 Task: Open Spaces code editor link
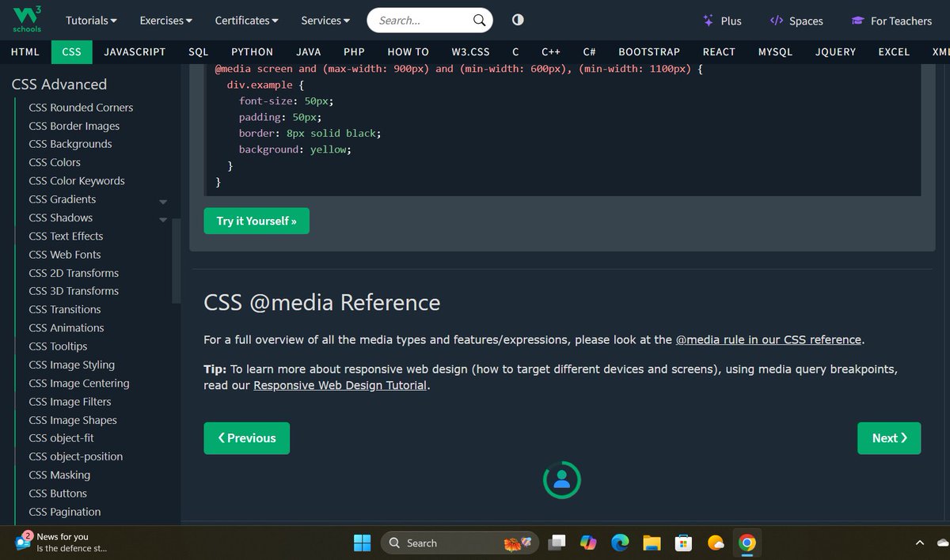[x=796, y=21]
